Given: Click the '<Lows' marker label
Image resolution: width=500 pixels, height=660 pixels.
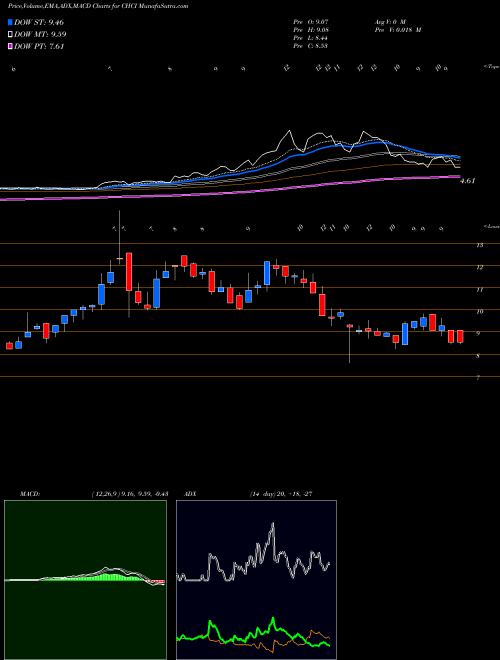Looking at the screenshot, I should [x=492, y=226].
